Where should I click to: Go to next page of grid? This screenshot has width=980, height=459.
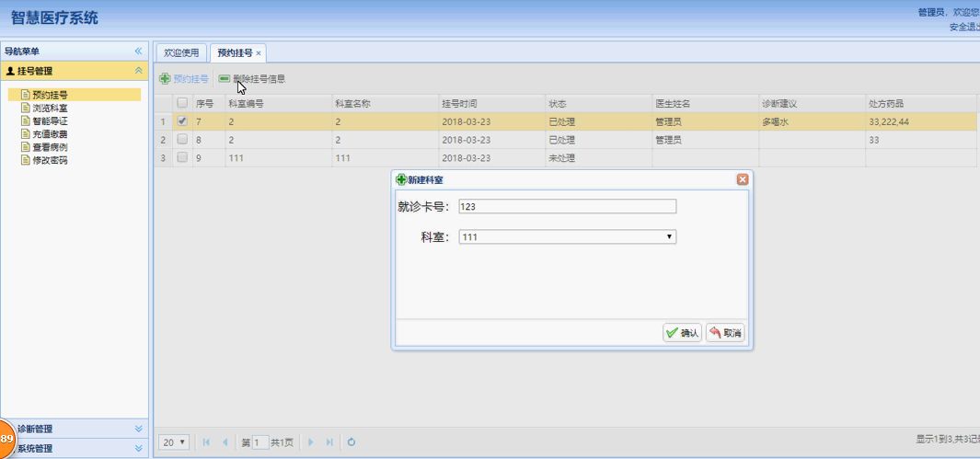(x=311, y=442)
